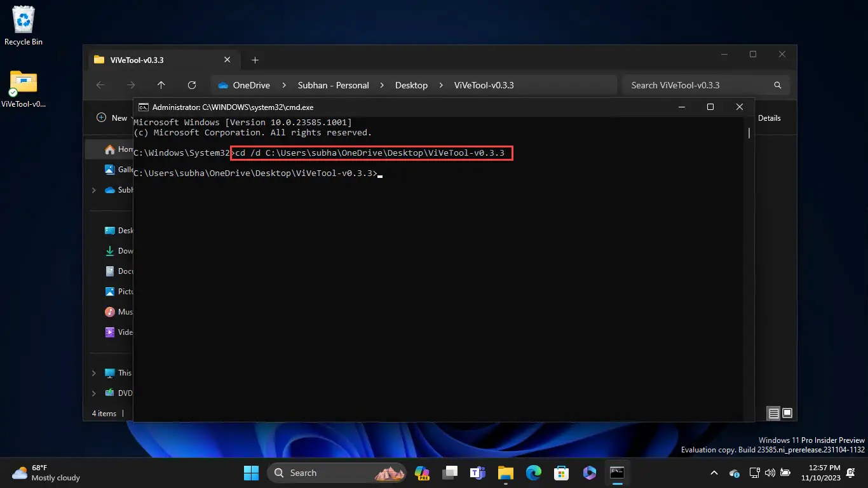Close the ViVeTool-v0.3.3 Explorer tab
868x488 pixels.
pos(227,60)
